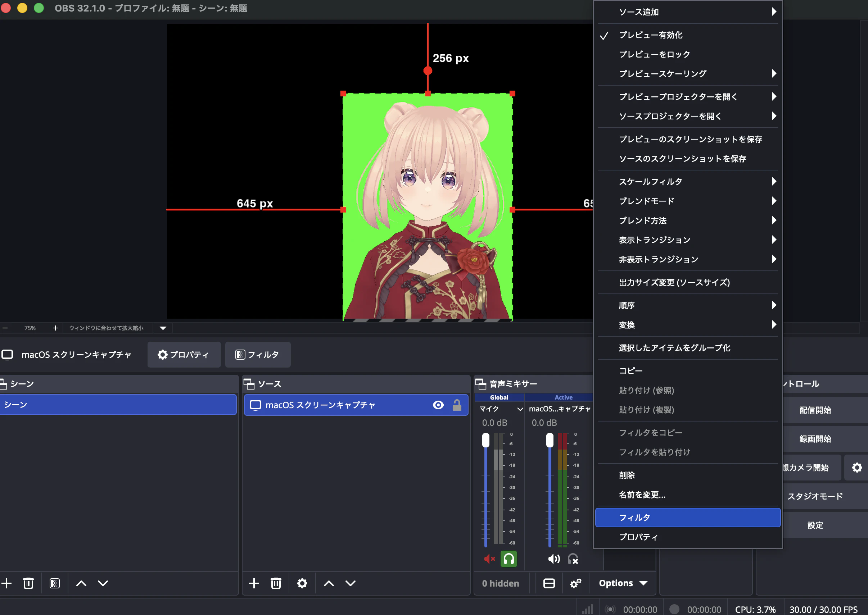Select シーン row in Scenes list

click(118, 405)
